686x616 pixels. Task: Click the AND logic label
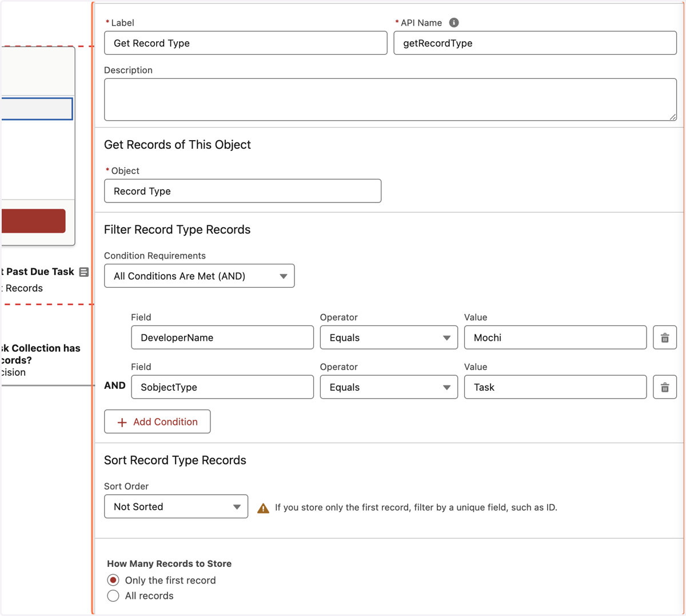point(115,386)
